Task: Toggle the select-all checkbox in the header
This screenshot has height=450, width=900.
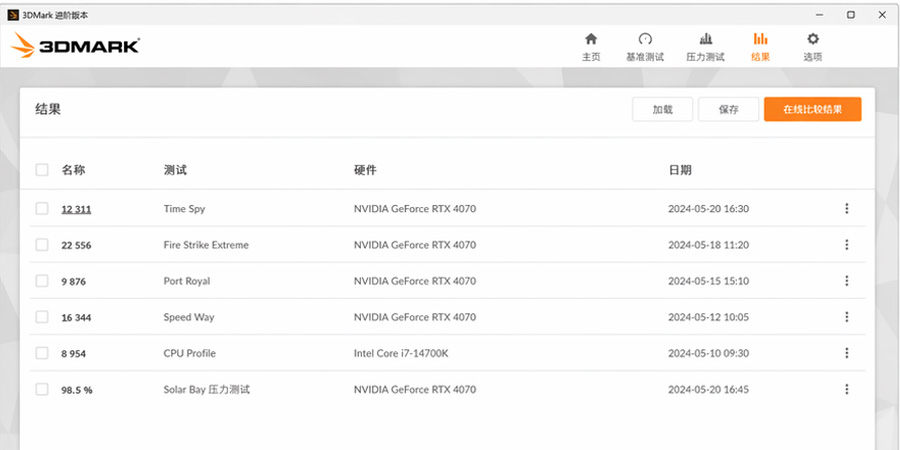Action: 42,169
